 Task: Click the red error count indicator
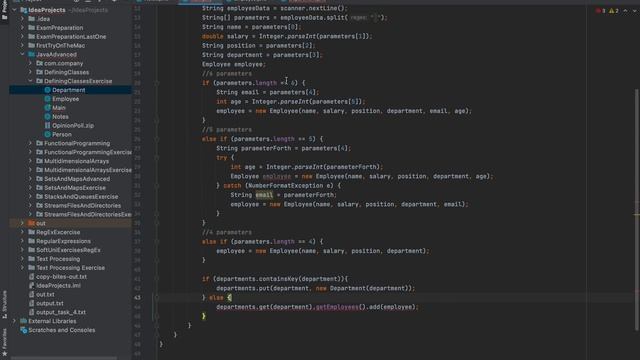pyautogui.click(x=601, y=11)
